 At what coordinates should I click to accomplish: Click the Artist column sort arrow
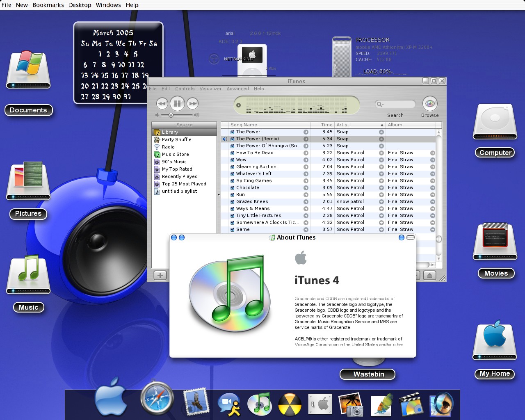coord(382,125)
